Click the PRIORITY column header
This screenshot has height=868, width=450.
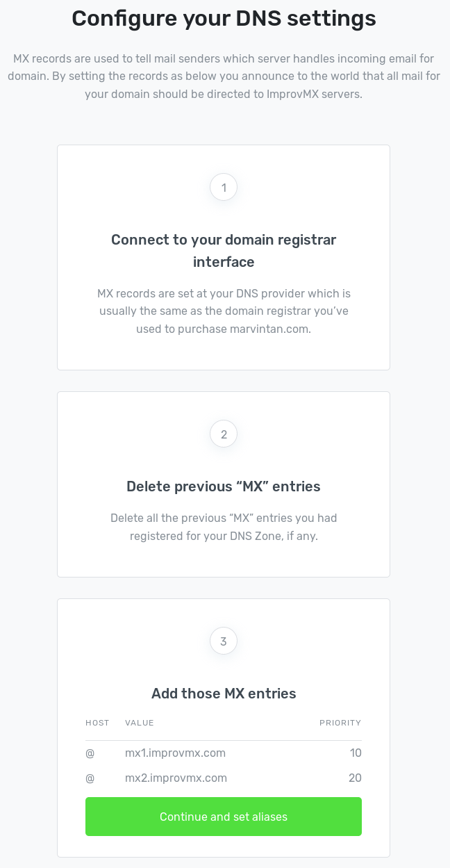340,723
